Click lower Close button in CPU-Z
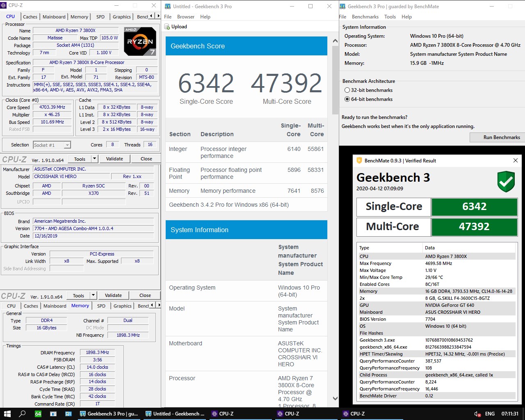Image resolution: width=525 pixels, height=420 pixels. coord(145,295)
